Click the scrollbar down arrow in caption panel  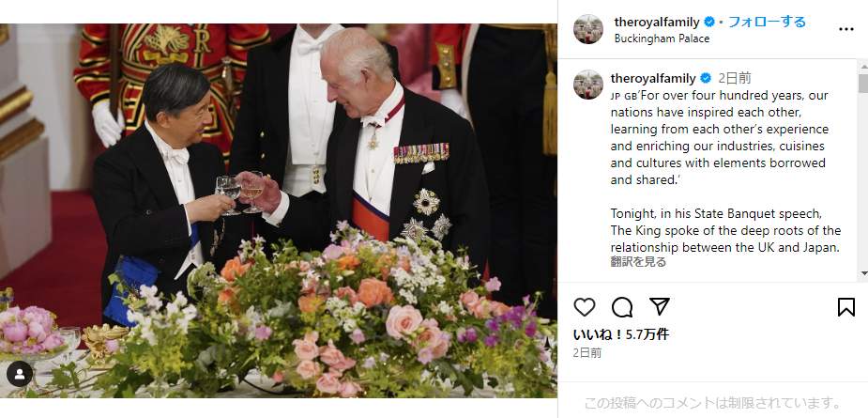(863, 272)
